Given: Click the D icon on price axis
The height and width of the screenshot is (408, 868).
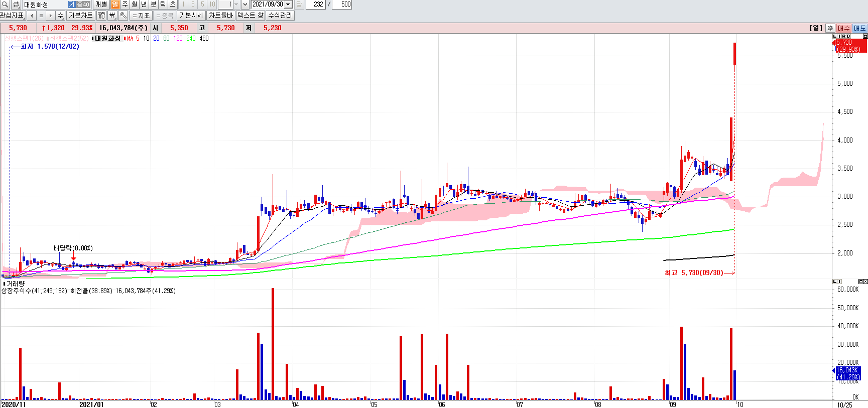Looking at the screenshot, I should pos(848,36).
